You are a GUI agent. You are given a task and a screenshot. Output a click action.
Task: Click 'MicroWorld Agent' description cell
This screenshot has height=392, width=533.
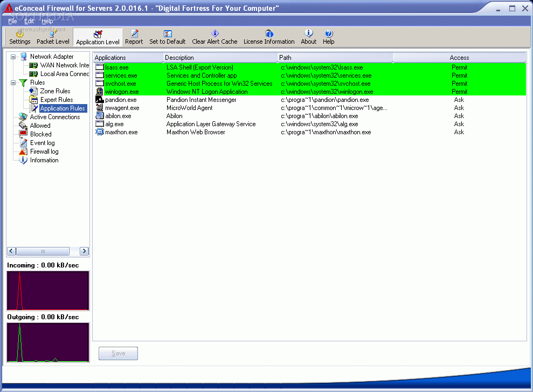189,108
